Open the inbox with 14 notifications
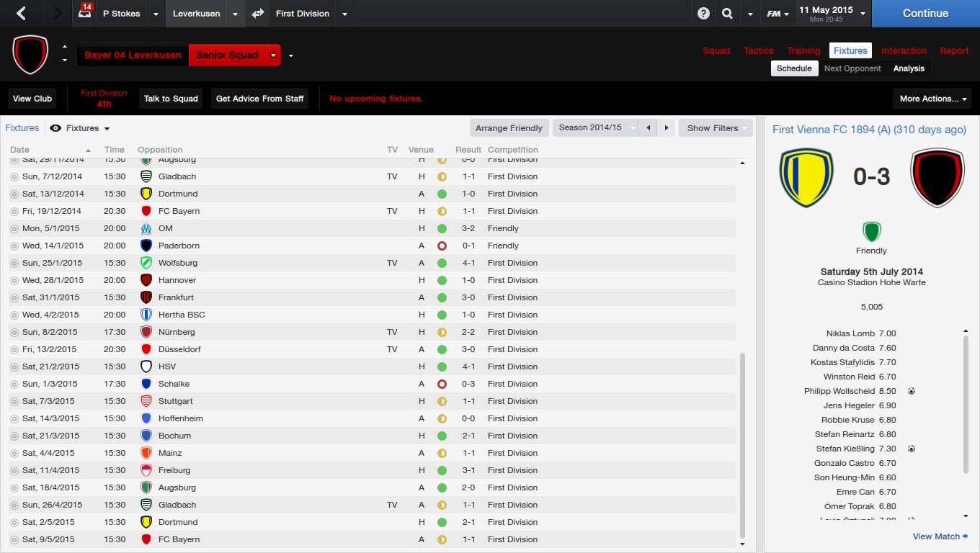Viewport: 980px width, 553px height. coord(86,13)
